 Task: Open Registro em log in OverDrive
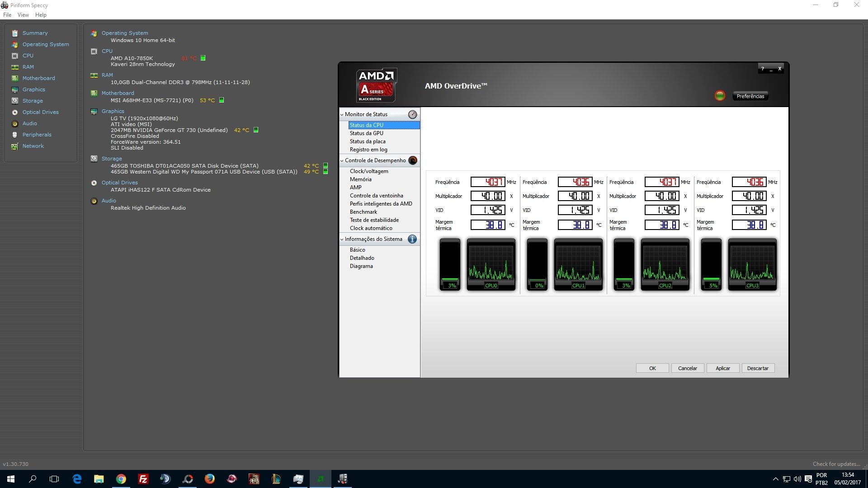[368, 150]
